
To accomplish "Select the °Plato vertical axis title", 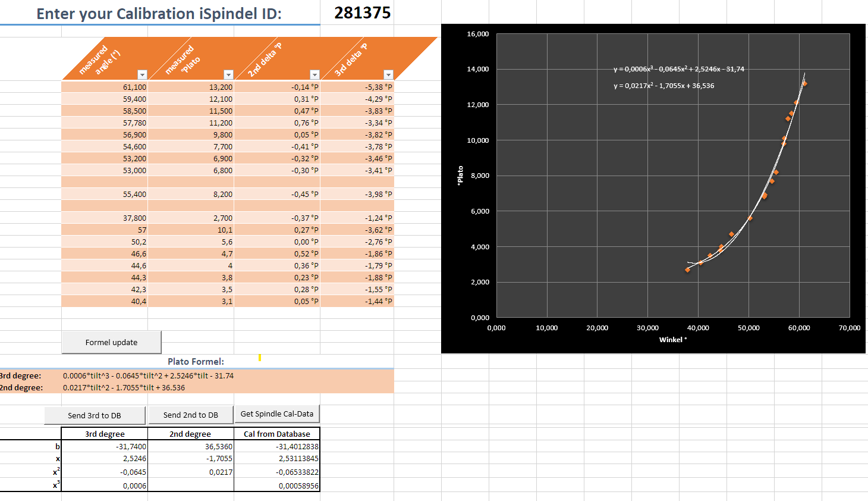I will point(460,176).
